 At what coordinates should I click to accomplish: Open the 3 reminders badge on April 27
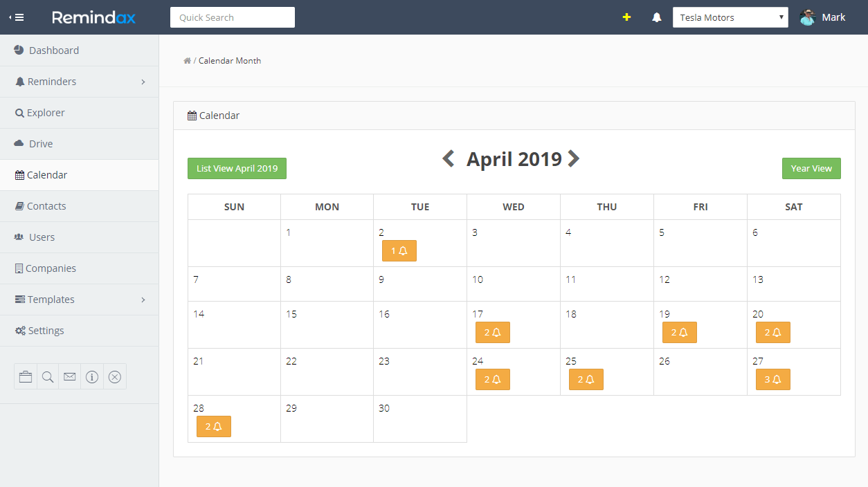[772, 379]
